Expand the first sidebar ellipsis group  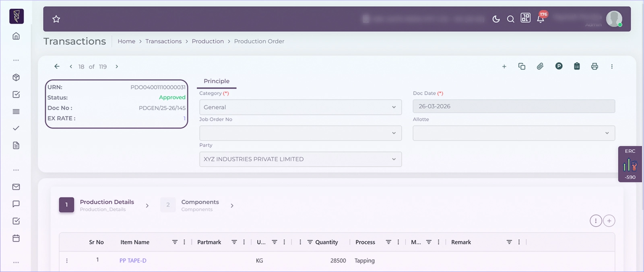pyautogui.click(x=16, y=60)
